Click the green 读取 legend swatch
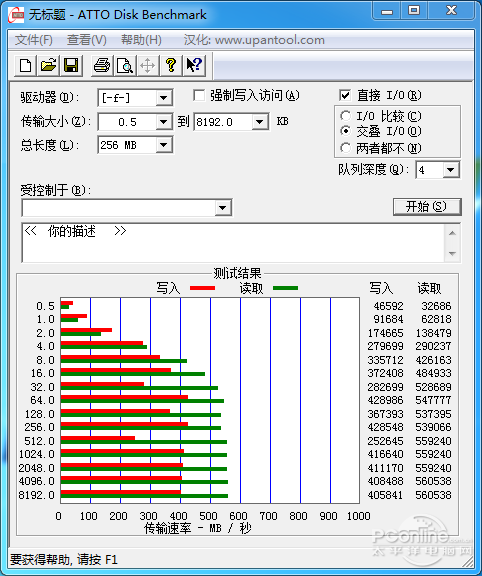This screenshot has height=576, width=482. click(x=285, y=288)
